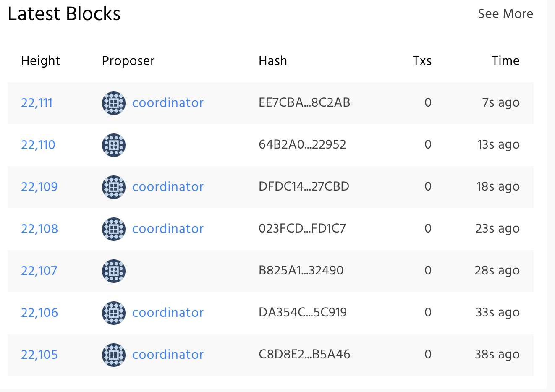Click the proposer avatar icon on block 22,110
This screenshot has width=555, height=392.
pos(113,145)
